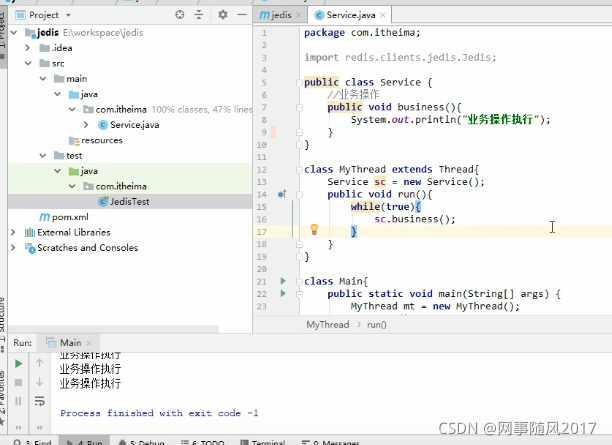Click the override gutter icon at line 14

click(x=282, y=194)
